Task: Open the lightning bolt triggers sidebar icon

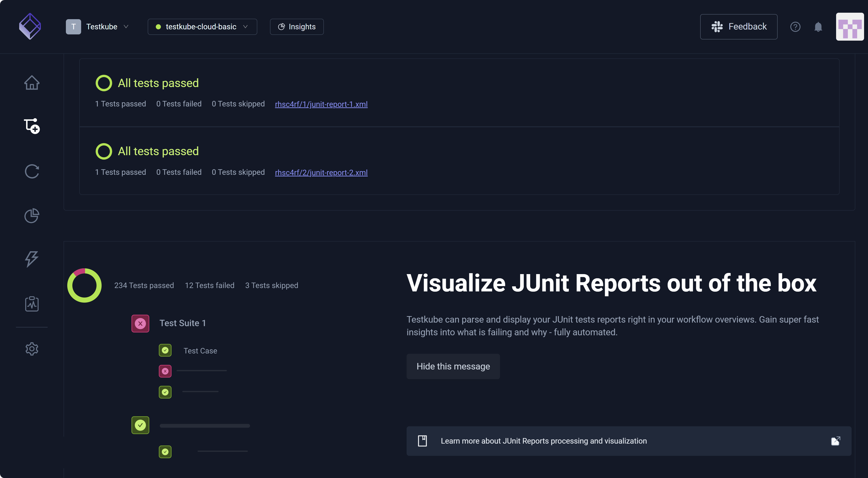Action: coord(32,259)
